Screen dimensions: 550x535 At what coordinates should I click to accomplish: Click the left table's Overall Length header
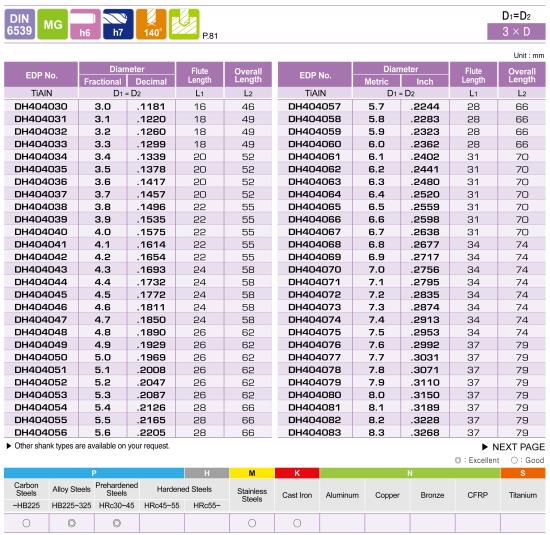pyautogui.click(x=248, y=75)
